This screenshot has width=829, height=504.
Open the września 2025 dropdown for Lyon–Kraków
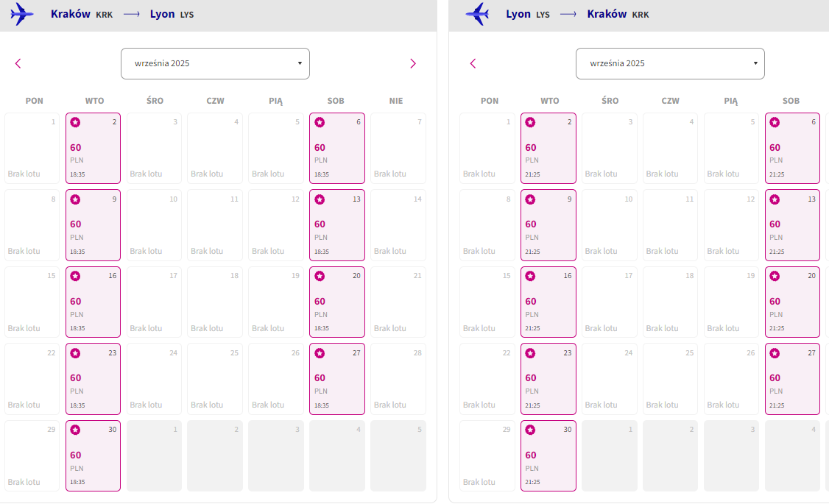coord(671,64)
